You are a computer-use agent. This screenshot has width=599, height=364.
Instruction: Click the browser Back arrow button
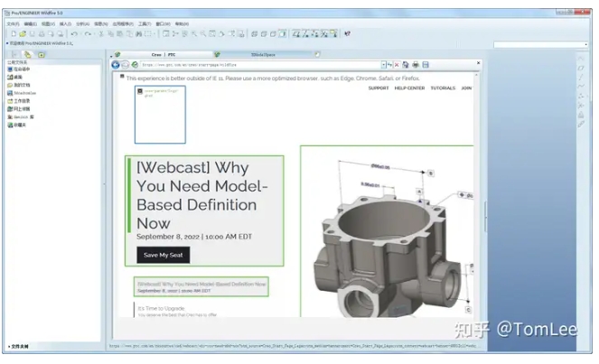[x=115, y=65]
